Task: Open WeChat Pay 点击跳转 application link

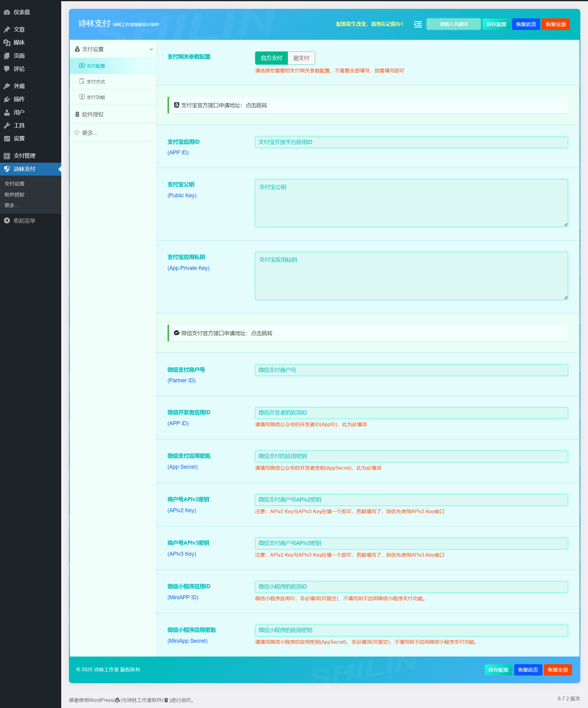Action: [x=262, y=333]
